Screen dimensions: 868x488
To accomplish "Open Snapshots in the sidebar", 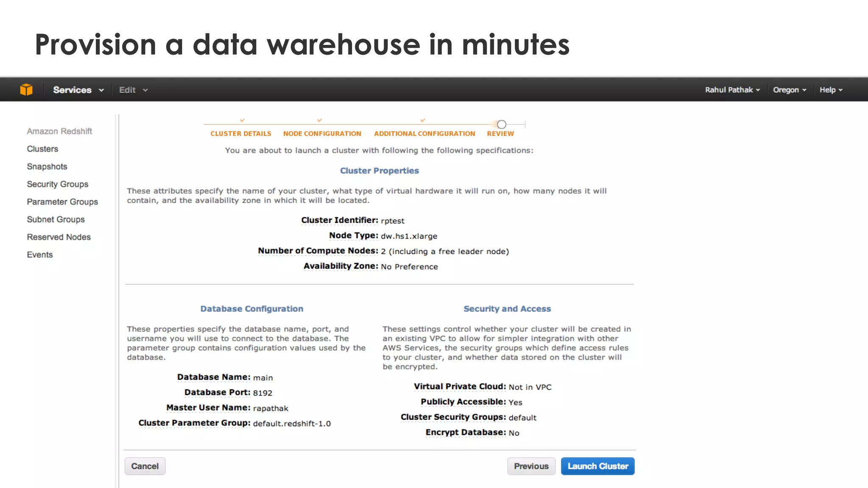I will click(47, 166).
